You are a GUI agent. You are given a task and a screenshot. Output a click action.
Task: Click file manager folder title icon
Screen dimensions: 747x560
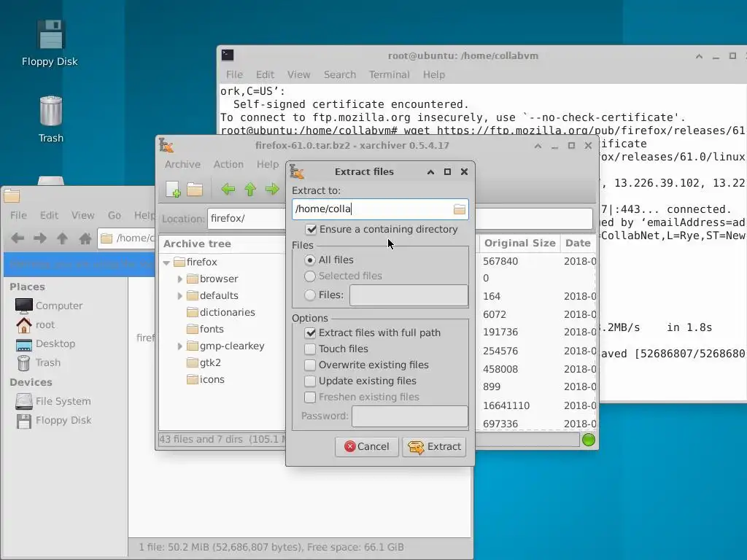coord(12,195)
